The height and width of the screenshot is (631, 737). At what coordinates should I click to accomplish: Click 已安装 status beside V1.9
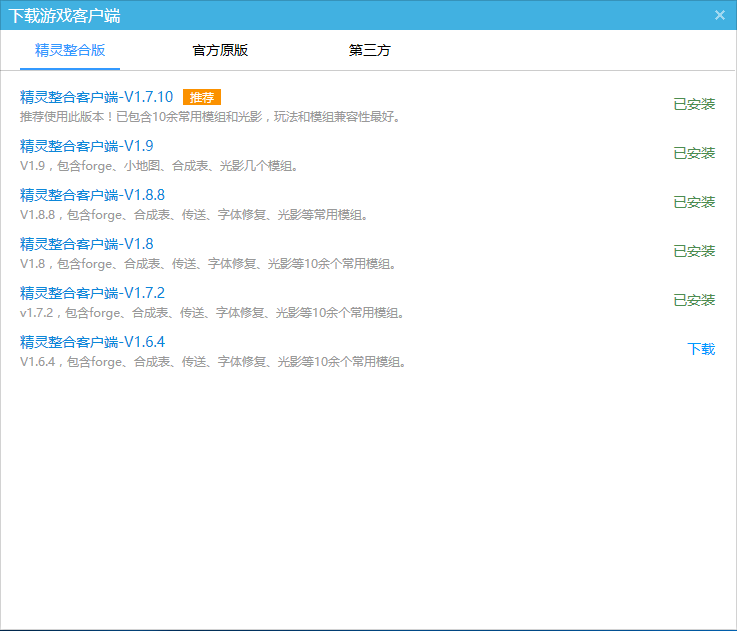click(694, 153)
